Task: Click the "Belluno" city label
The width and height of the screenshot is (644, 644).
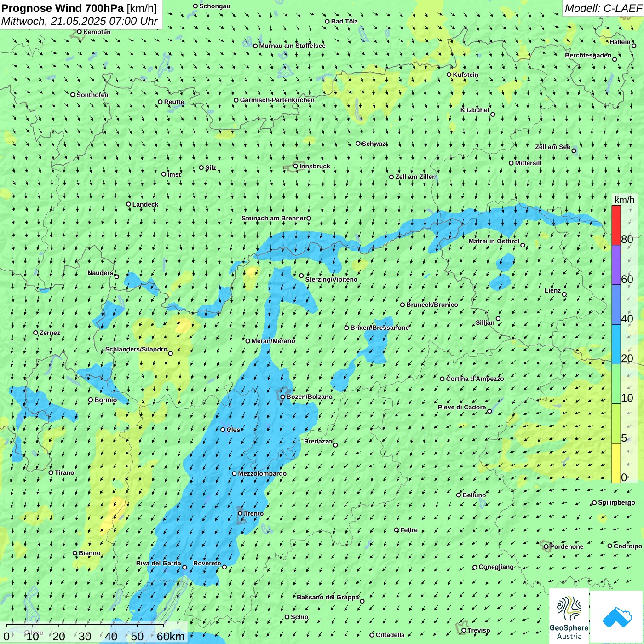Action: [474, 495]
